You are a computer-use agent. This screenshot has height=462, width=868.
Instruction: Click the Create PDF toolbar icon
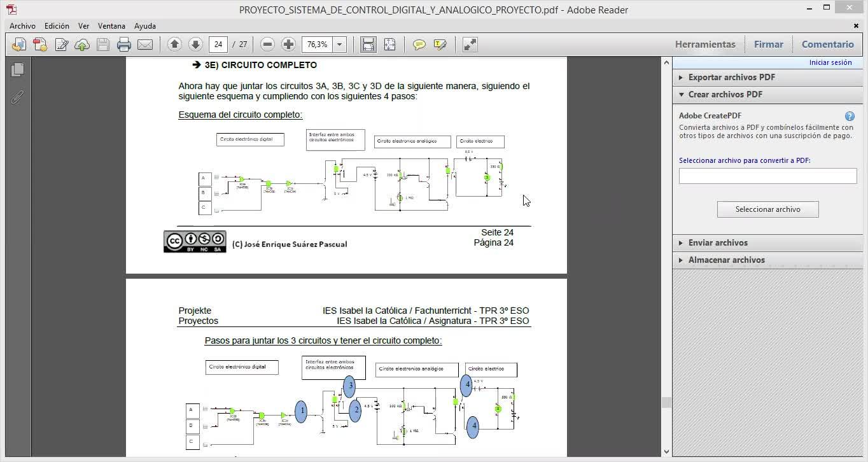point(40,45)
